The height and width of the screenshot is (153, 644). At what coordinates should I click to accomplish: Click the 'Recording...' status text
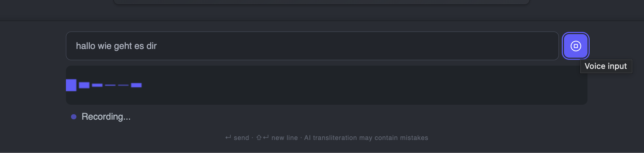click(106, 117)
